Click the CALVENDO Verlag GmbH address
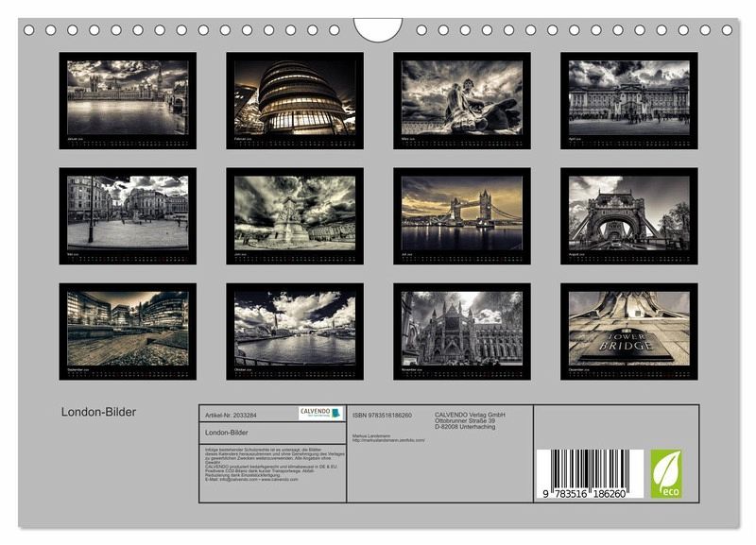The image size is (756, 545). [470, 420]
